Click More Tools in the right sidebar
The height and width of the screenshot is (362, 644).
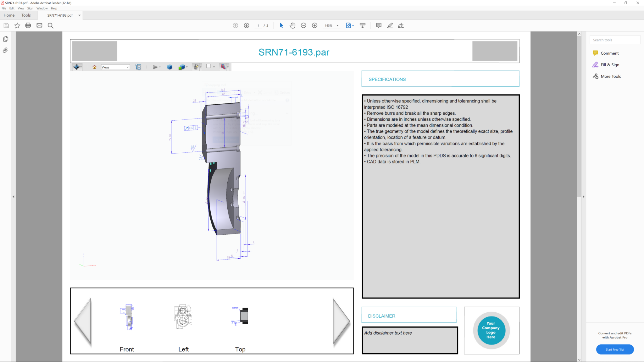[610, 76]
